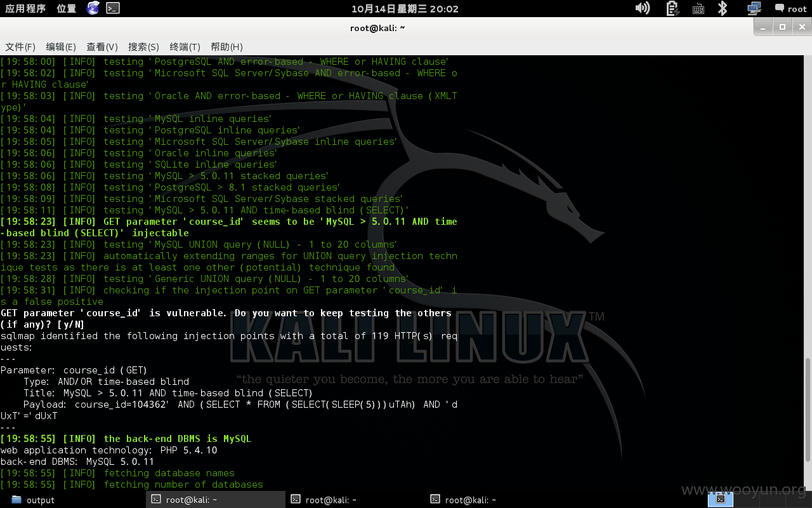Open the 帮助(H) menu

pos(226,46)
